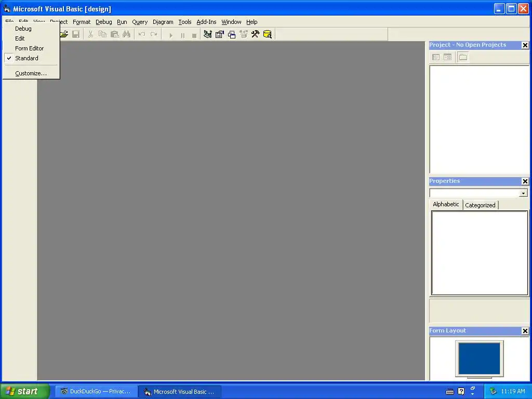Switch to the Categorized tab
The height and width of the screenshot is (399, 532).
(x=480, y=205)
